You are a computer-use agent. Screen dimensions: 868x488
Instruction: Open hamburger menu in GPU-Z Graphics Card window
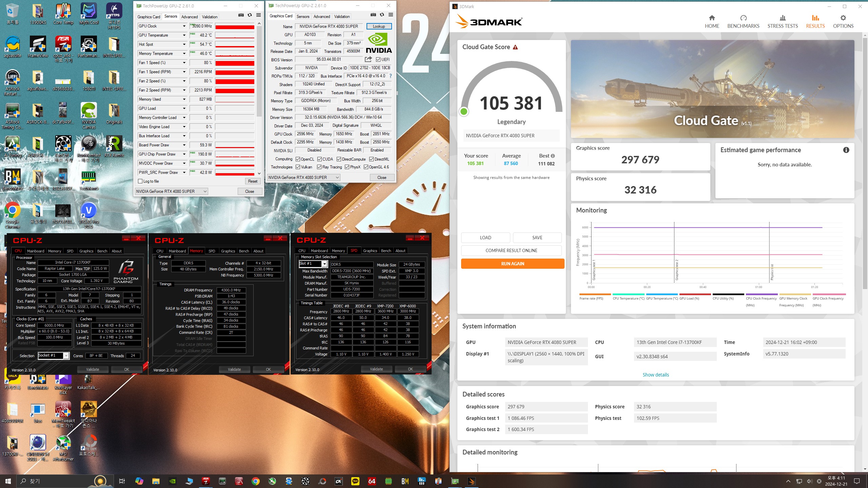[x=391, y=15]
